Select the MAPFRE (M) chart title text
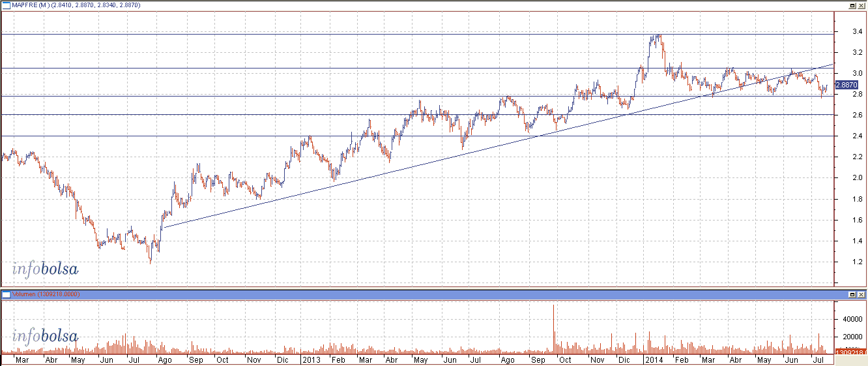Viewport: 868px width, 366px height. coord(76,5)
